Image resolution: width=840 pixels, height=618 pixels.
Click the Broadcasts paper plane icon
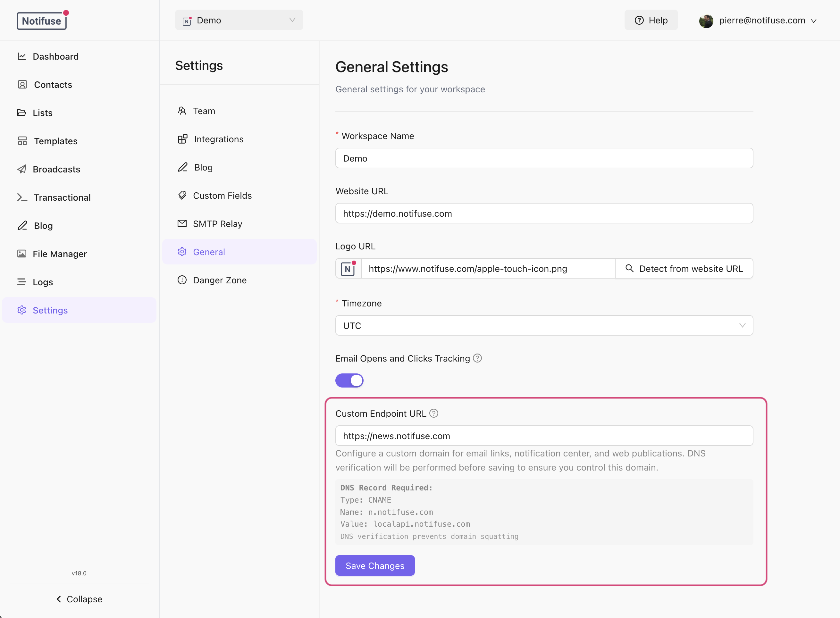click(22, 169)
